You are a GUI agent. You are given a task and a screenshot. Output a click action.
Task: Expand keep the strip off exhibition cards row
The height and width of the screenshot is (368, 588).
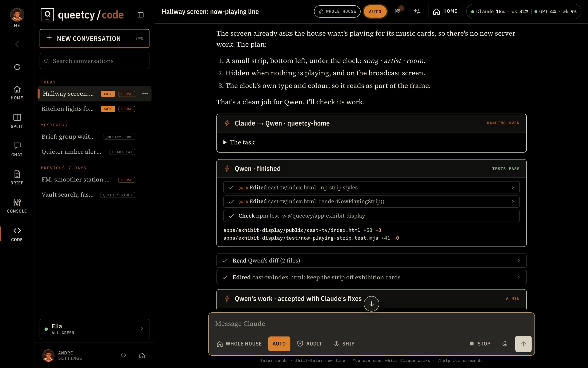(371, 277)
